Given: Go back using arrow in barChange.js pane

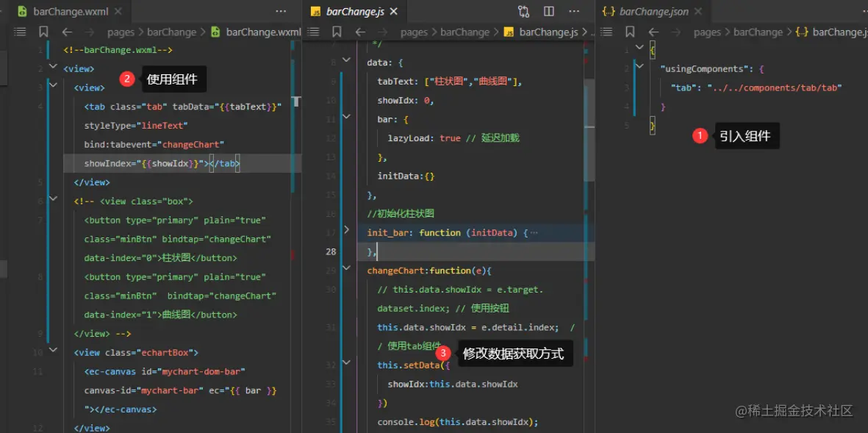Looking at the screenshot, I should 360,32.
